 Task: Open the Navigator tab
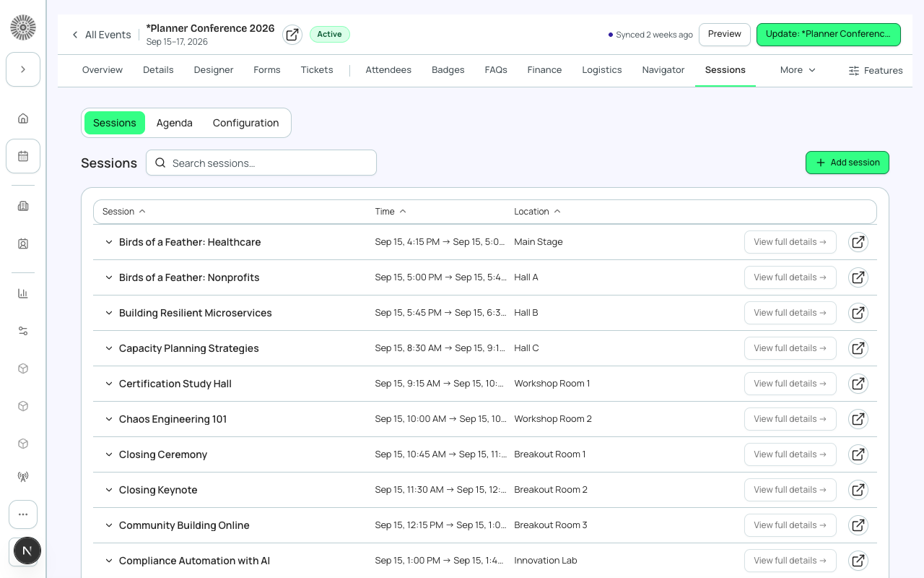(663, 70)
